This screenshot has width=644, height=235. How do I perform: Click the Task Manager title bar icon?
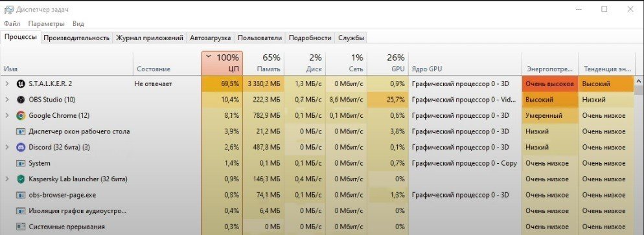(8, 10)
